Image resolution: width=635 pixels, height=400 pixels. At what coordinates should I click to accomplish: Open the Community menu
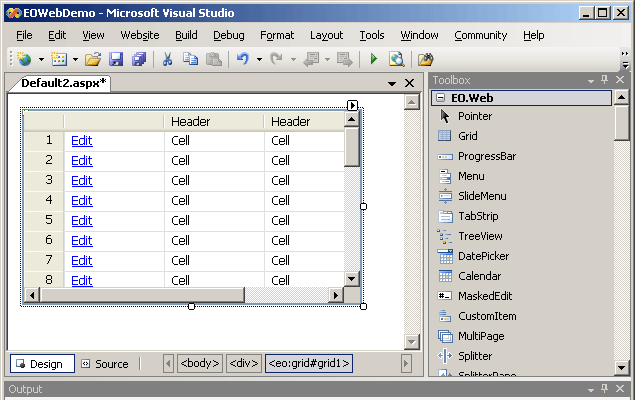click(x=481, y=36)
